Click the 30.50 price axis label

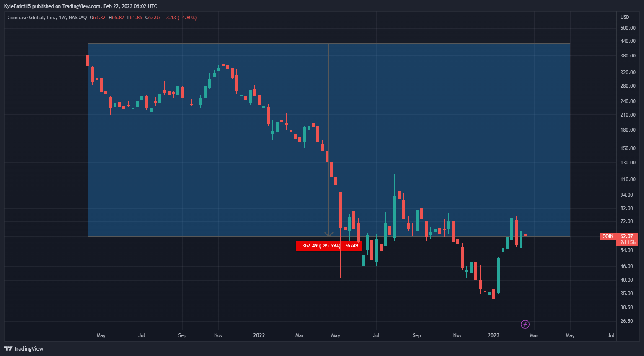pos(627,307)
